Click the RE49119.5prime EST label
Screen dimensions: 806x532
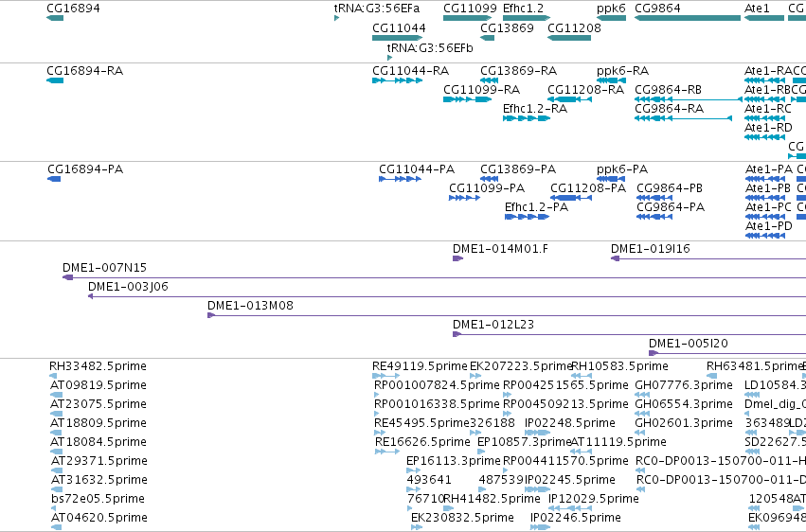(x=420, y=366)
